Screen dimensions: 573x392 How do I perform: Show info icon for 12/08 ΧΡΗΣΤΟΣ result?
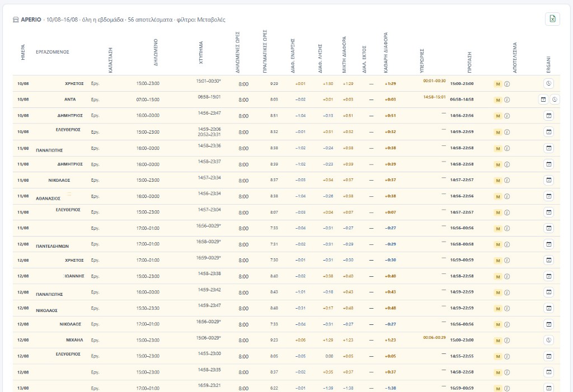(507, 261)
